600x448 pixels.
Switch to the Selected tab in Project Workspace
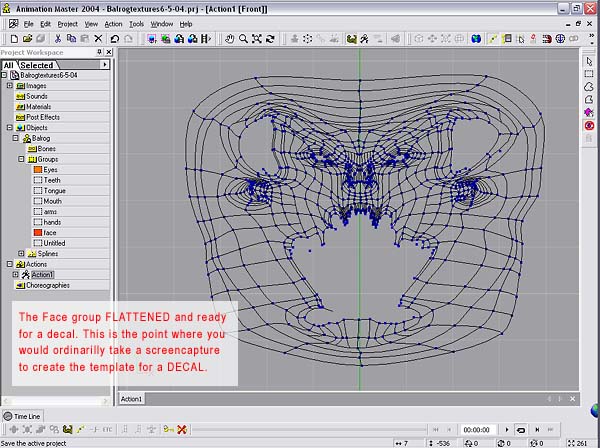37,64
